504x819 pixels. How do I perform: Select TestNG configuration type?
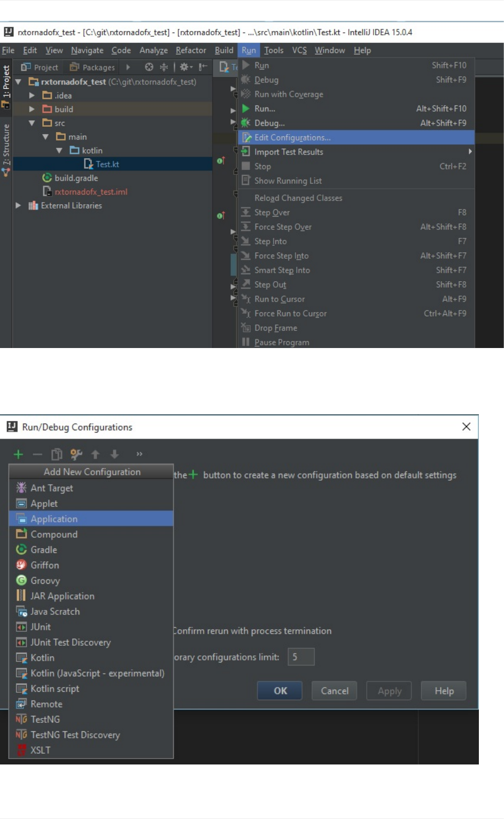coord(91,720)
